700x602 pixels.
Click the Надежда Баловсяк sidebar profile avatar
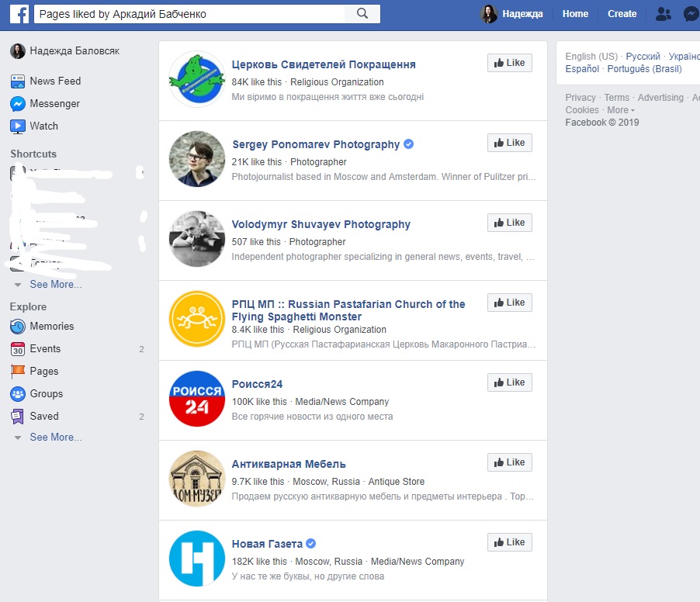[18, 51]
